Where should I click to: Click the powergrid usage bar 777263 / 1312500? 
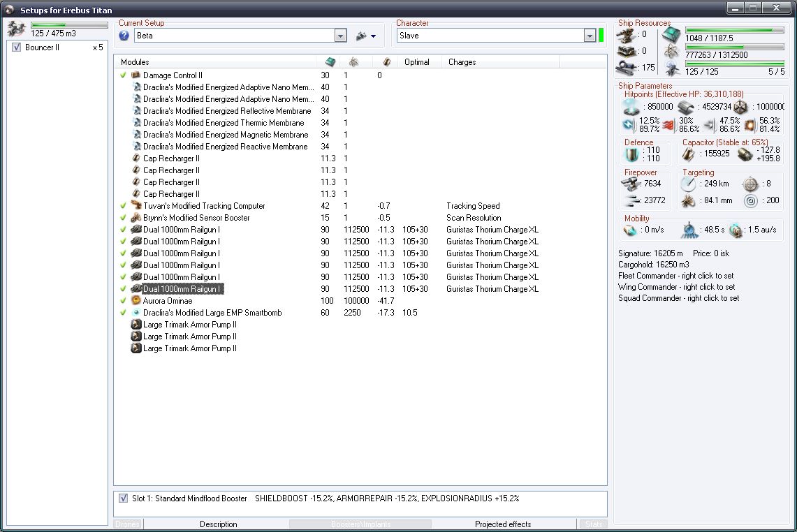click(735, 47)
